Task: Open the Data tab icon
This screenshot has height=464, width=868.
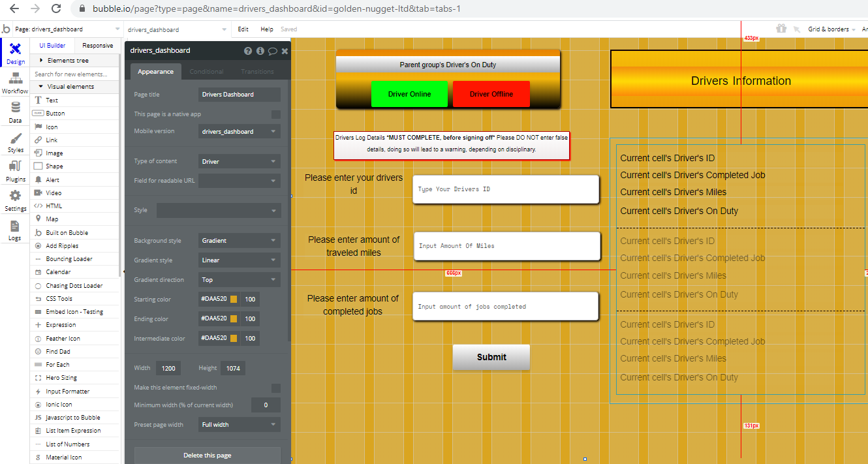Action: click(x=16, y=108)
